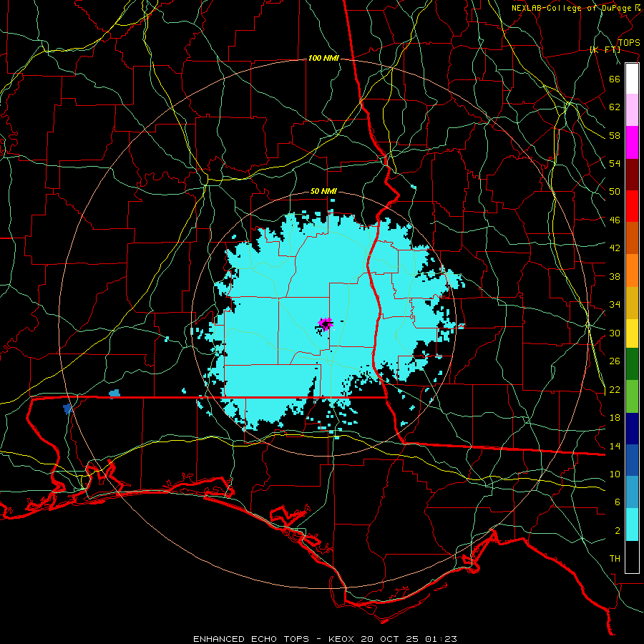The height and width of the screenshot is (644, 644).
Task: Click the TH threshold label
Action: (615, 559)
